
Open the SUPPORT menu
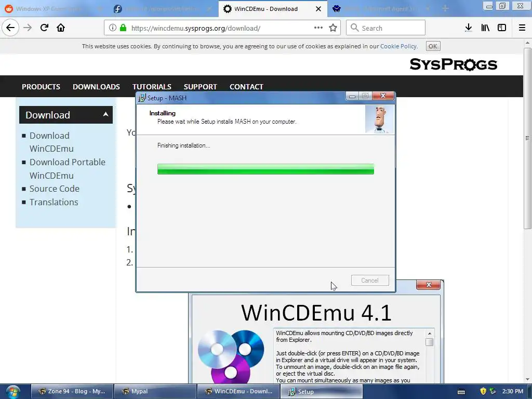point(201,87)
